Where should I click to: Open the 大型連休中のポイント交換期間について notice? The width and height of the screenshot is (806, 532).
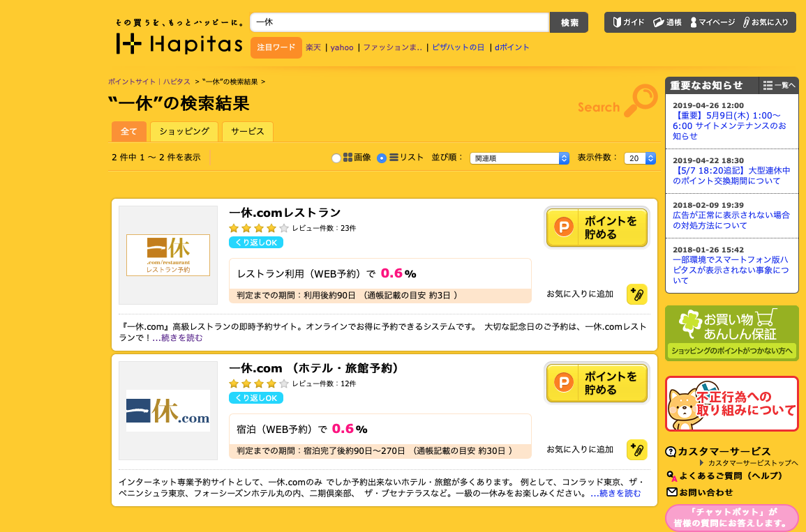pos(731,176)
